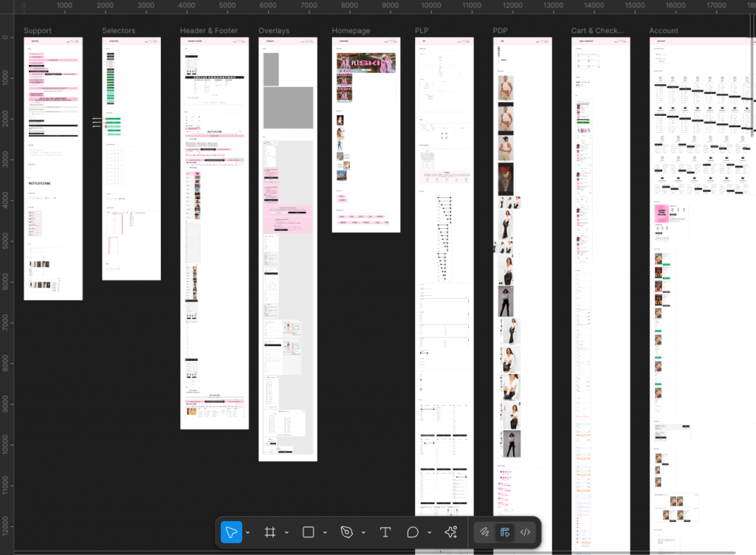
Task: Select the Pen tool
Action: [347, 532]
